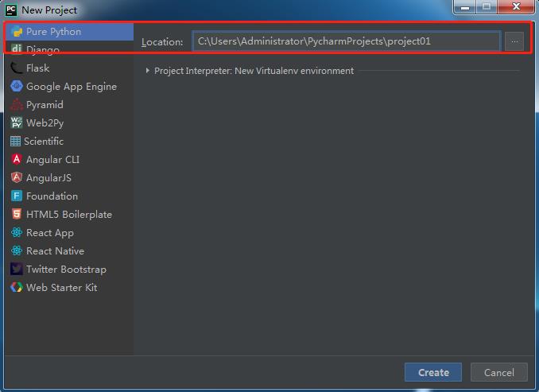
Task: Choose HTML5 Boilerplate template text
Action: click(x=69, y=215)
